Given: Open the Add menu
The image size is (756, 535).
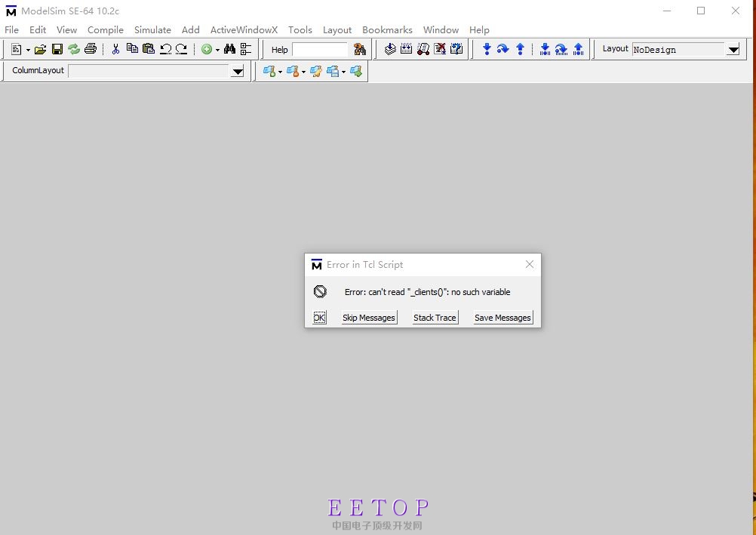Looking at the screenshot, I should point(190,30).
